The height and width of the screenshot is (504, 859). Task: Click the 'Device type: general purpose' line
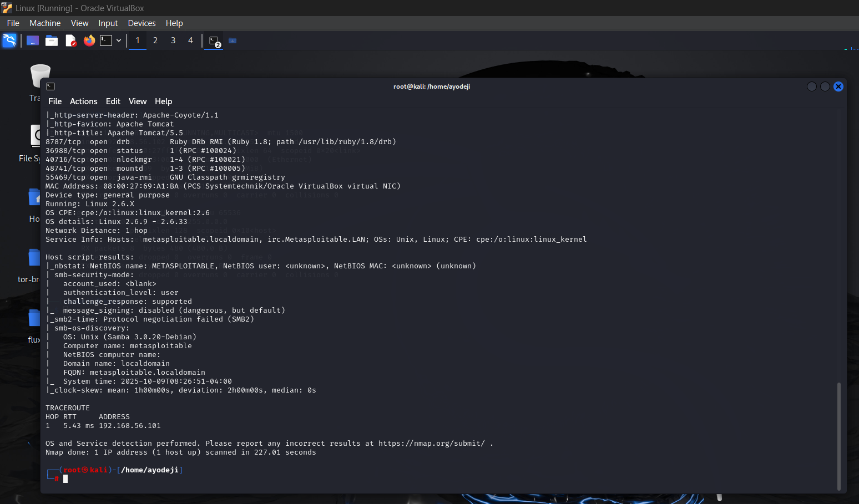[108, 195]
